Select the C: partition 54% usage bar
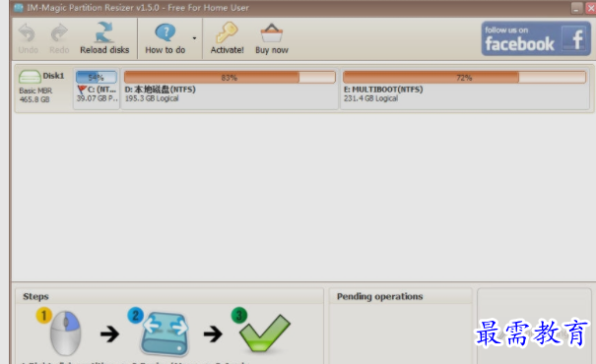The width and height of the screenshot is (596, 364). tap(97, 78)
